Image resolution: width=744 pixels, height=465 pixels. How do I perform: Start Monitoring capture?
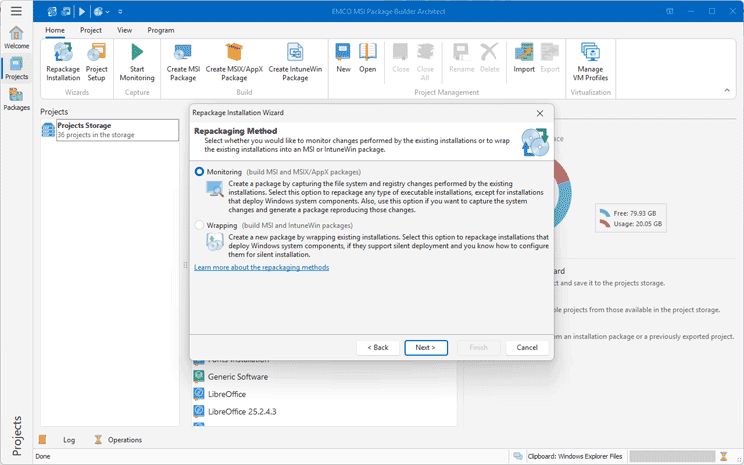tap(137, 60)
